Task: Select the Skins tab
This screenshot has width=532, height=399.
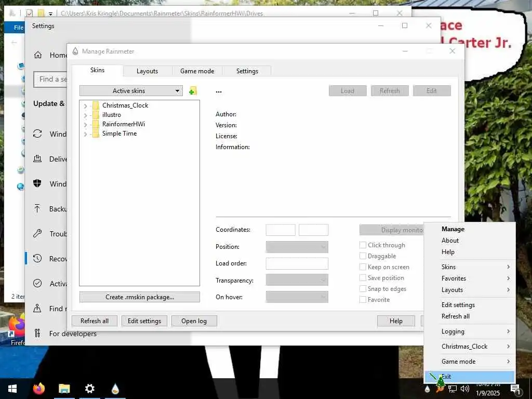Action: click(x=97, y=70)
